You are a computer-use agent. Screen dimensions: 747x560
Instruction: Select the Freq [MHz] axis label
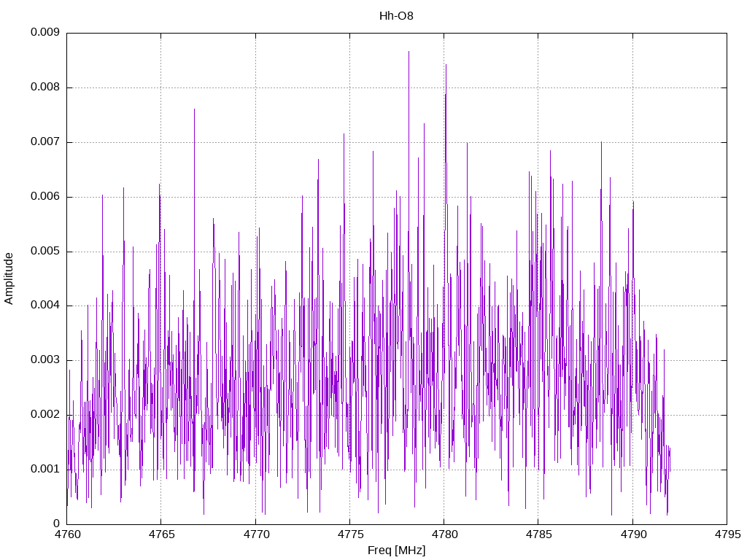(396, 550)
